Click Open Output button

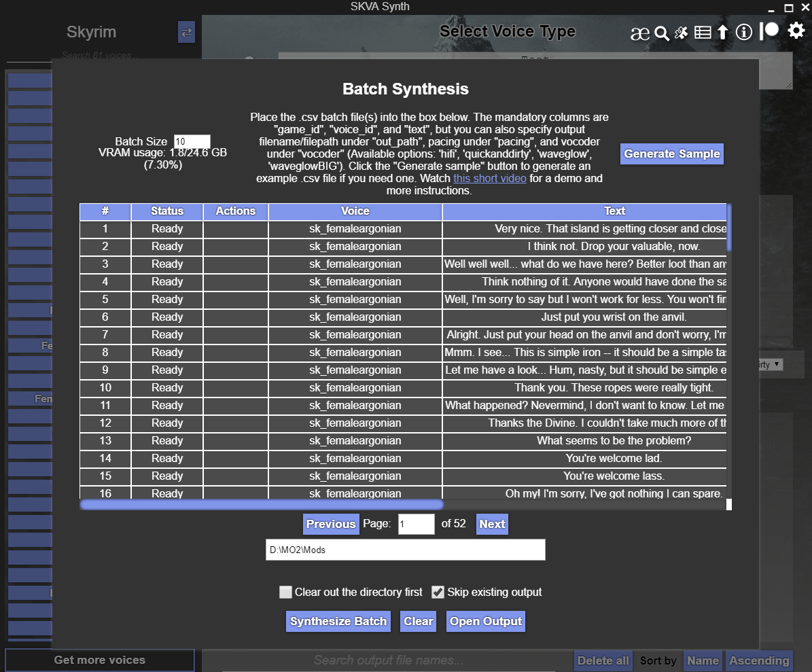485,621
